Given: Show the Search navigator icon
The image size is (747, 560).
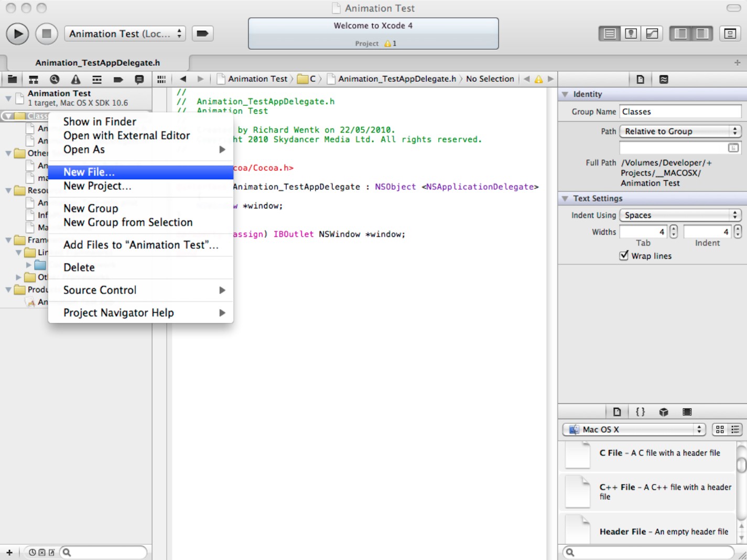Looking at the screenshot, I should [x=55, y=79].
